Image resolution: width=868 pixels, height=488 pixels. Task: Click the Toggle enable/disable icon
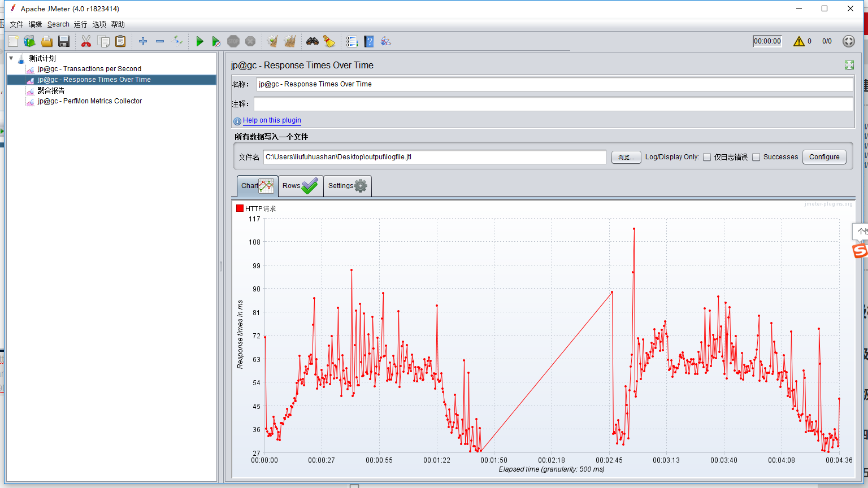pyautogui.click(x=177, y=41)
